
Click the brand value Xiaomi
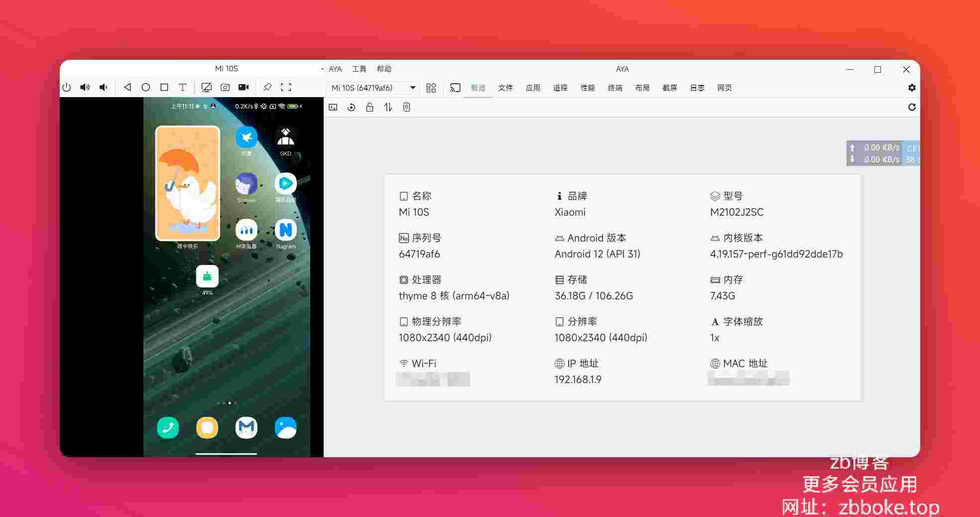tap(570, 212)
